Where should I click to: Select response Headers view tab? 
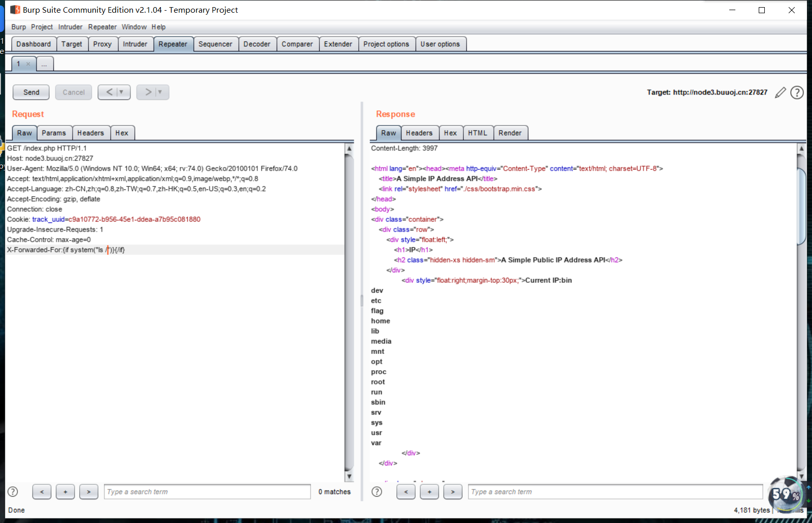point(419,133)
